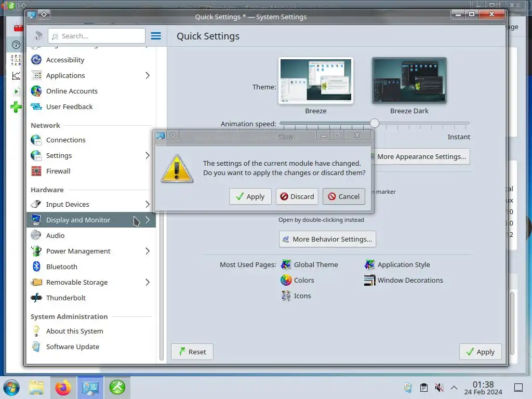The image size is (532, 399).
Task: Click the show desktop tray button
Action: point(518,388)
